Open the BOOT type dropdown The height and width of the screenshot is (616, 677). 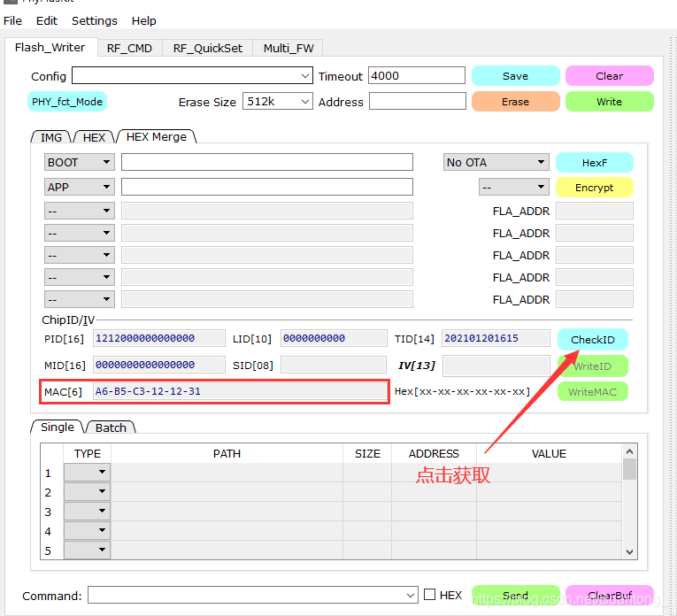(x=80, y=162)
